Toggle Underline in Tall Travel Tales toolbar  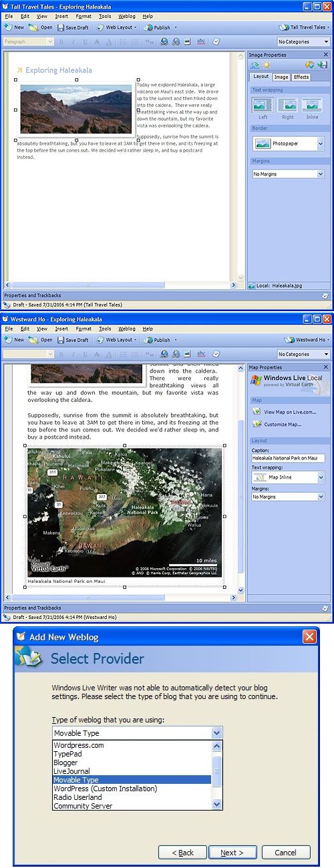[x=85, y=41]
